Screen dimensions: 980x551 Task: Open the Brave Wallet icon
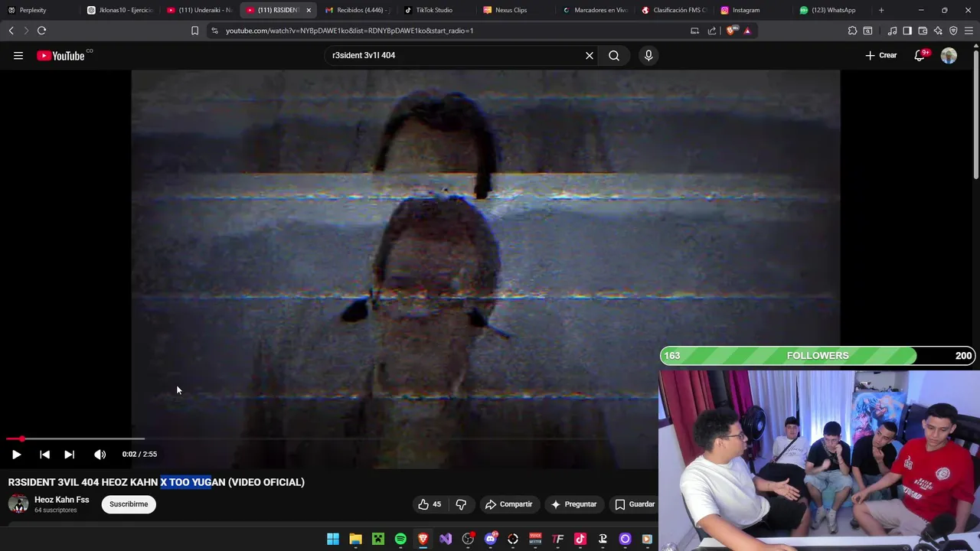(923, 31)
